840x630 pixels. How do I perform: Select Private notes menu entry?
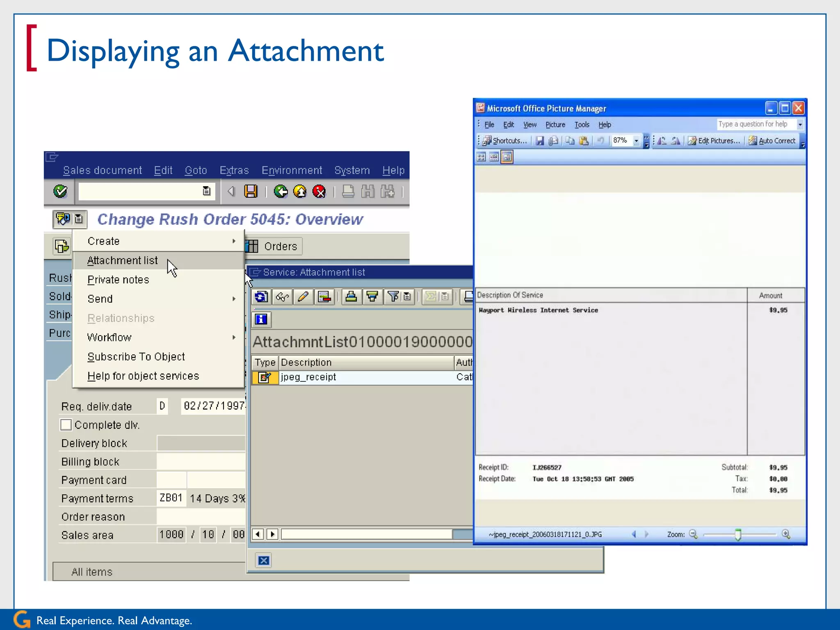[159, 280]
